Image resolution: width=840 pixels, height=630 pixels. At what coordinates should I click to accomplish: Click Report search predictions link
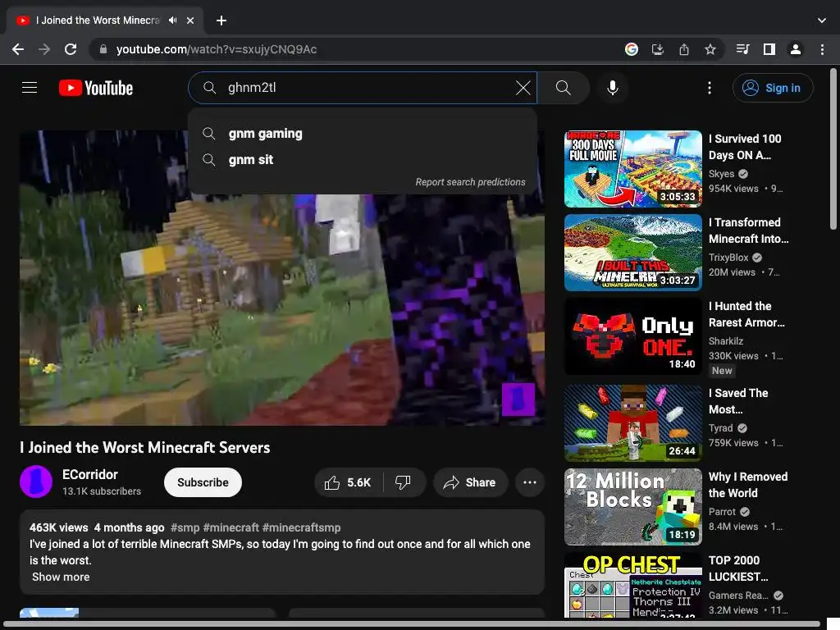tap(470, 182)
